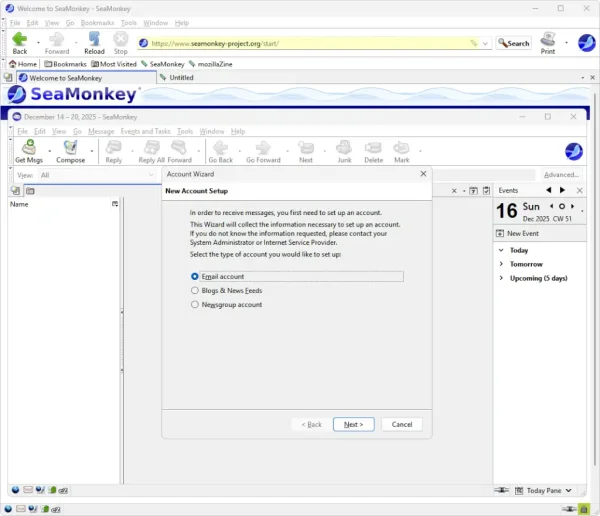Click Mail icon in browser status bar
Image resolution: width=600 pixels, height=516 pixels.
click(21, 509)
